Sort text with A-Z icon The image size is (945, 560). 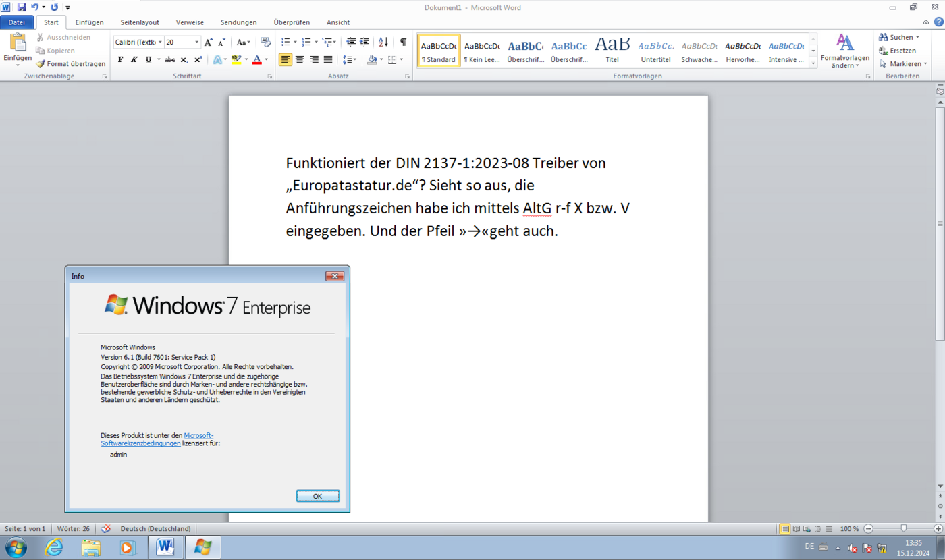click(383, 42)
